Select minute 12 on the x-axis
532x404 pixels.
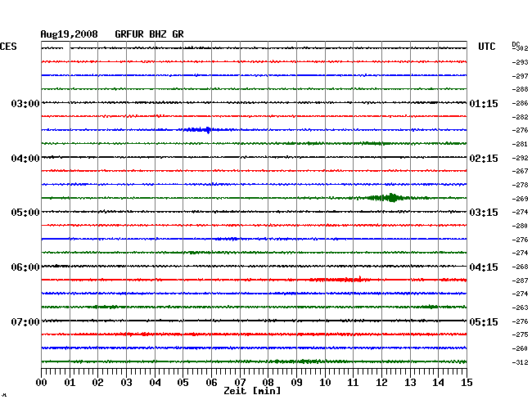(381, 382)
